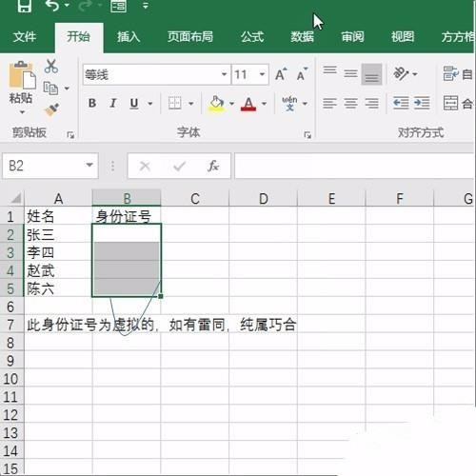Click the Increase Indent icon
The image size is (476, 476).
[422, 103]
